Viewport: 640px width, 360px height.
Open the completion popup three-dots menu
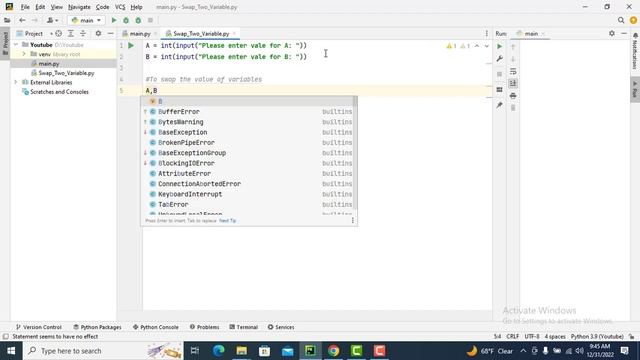[353, 220]
